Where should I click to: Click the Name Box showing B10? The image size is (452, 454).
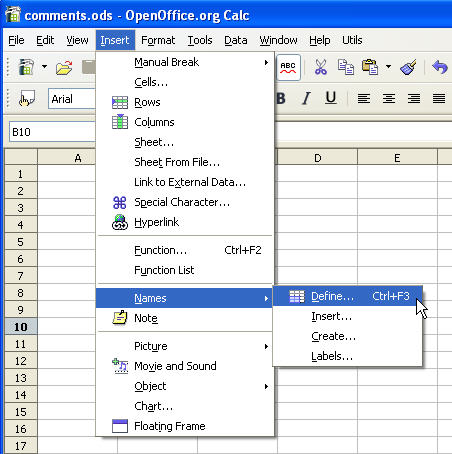52,132
